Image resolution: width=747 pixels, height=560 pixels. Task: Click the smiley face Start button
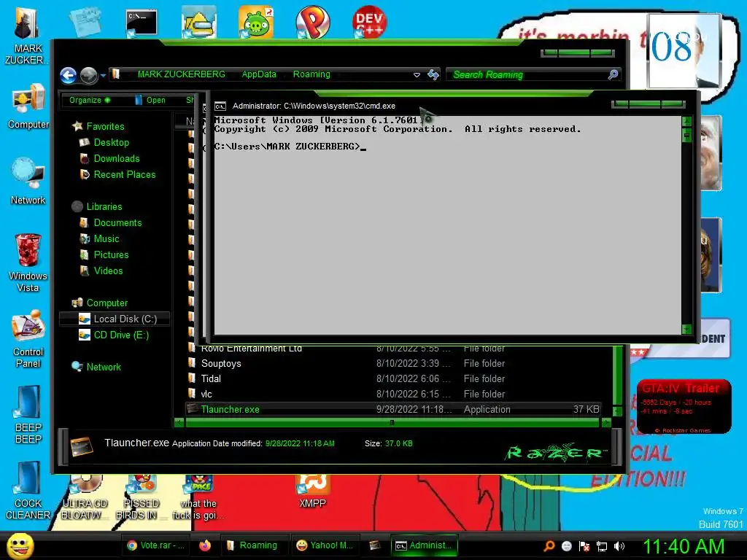click(x=20, y=546)
